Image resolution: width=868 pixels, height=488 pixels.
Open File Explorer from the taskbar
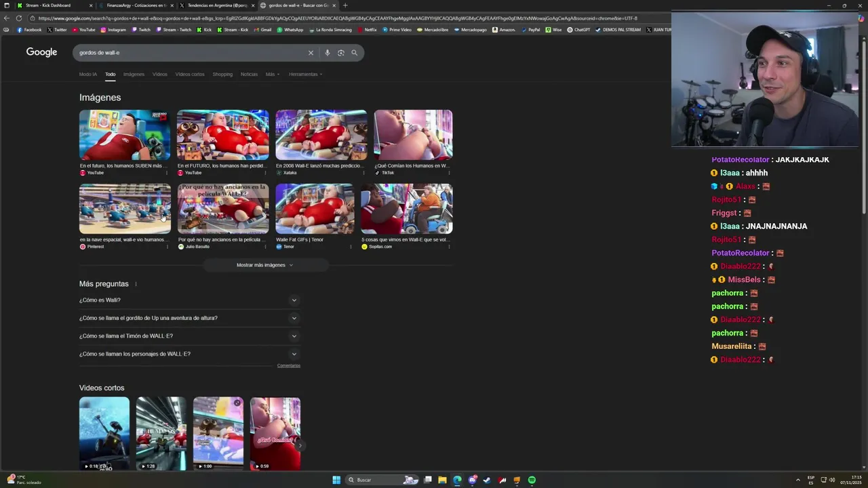click(x=442, y=480)
